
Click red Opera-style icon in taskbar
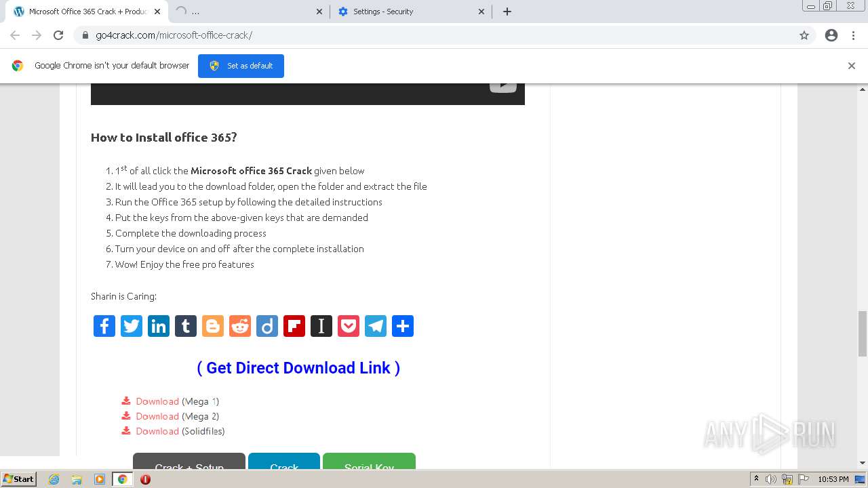[x=145, y=479]
